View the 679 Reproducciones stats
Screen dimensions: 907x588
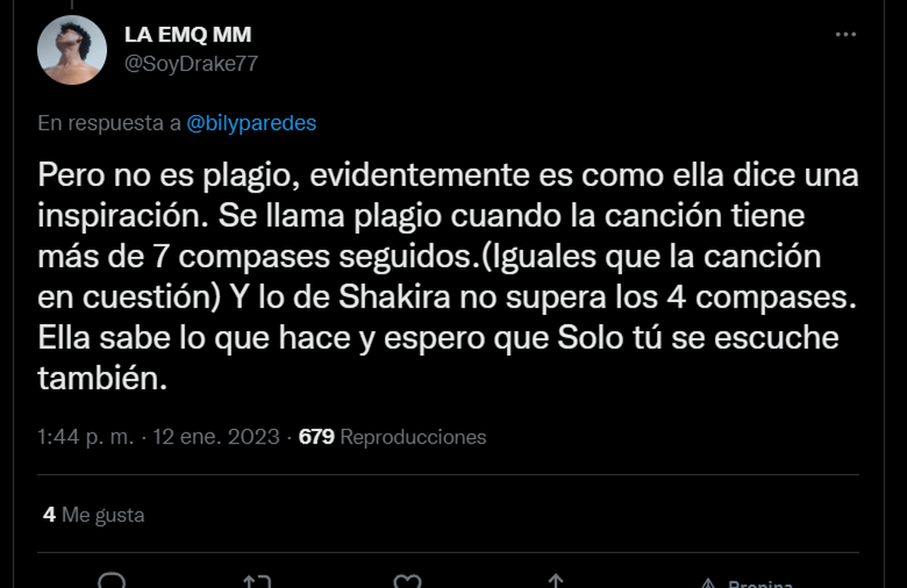click(393, 437)
